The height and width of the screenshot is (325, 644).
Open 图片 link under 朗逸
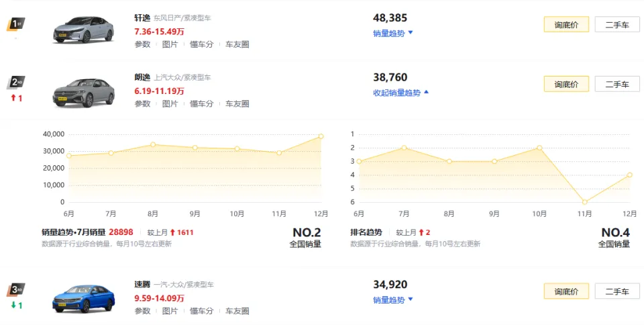click(x=170, y=104)
